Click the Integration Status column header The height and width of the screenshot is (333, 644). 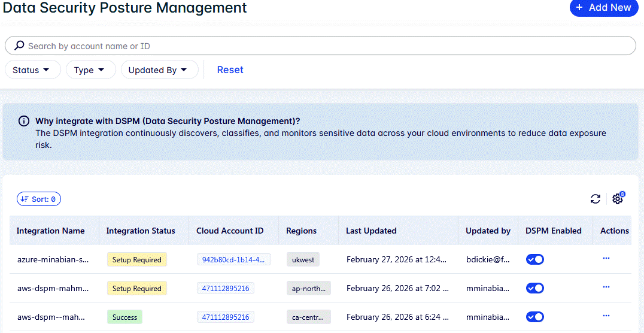pos(141,231)
